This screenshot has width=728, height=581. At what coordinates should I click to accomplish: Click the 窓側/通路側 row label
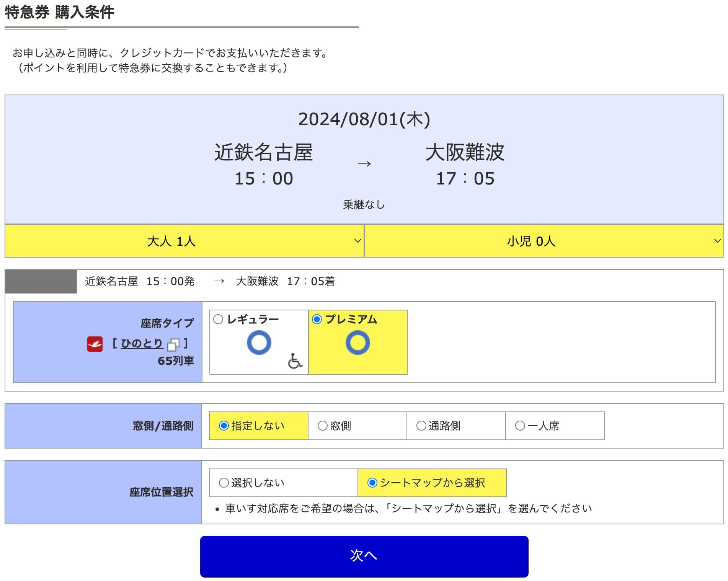[x=163, y=426]
